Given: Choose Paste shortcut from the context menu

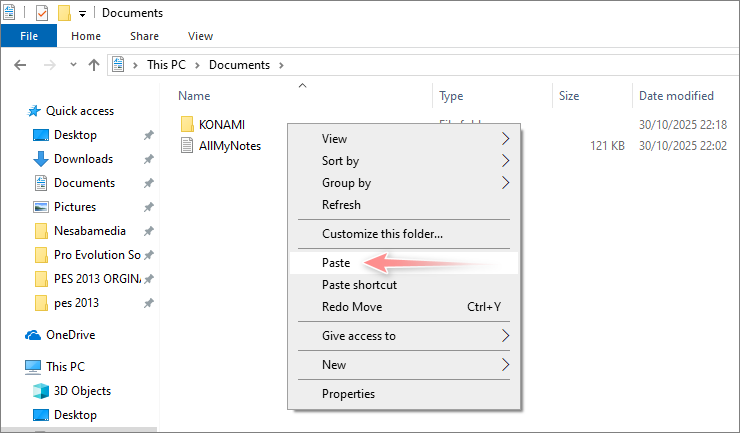Looking at the screenshot, I should click(x=404, y=285).
